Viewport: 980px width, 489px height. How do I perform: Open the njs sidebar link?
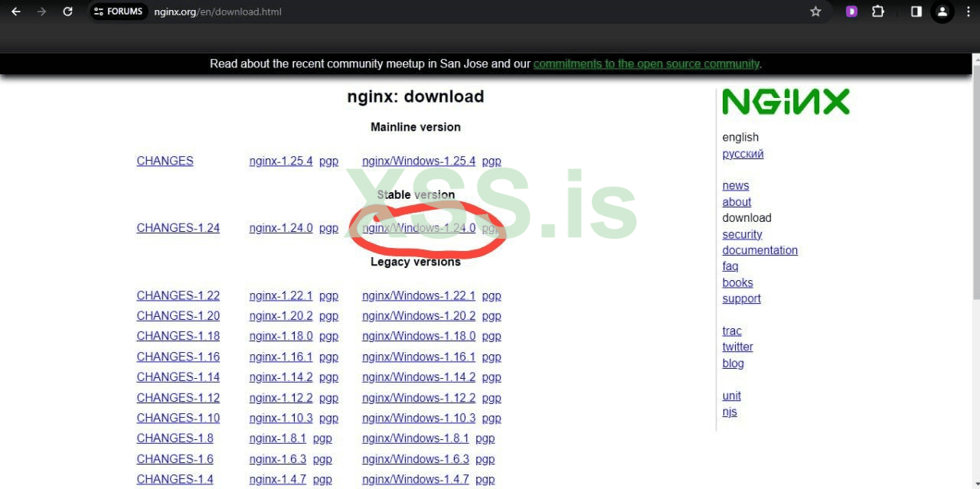pos(730,412)
